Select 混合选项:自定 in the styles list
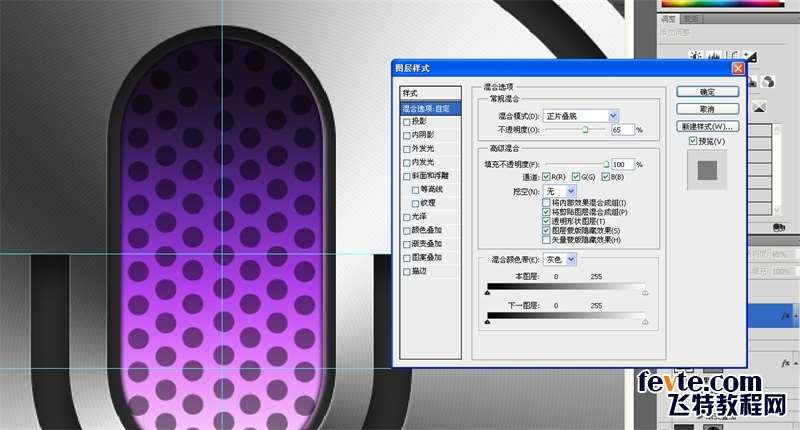The image size is (800, 430). (431, 109)
